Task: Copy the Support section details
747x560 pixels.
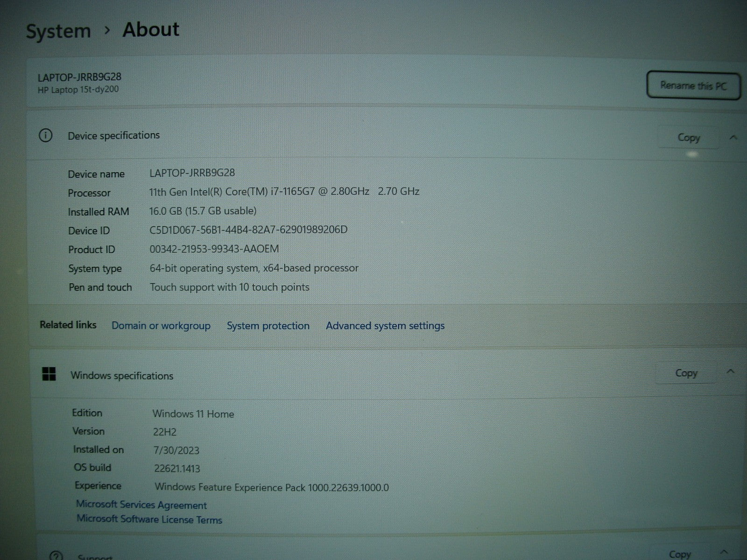Action: click(679, 554)
